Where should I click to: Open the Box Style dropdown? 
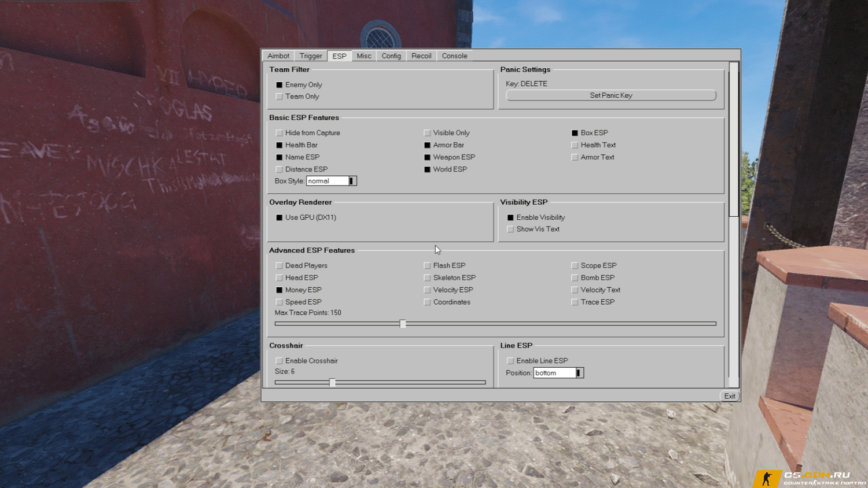point(352,181)
